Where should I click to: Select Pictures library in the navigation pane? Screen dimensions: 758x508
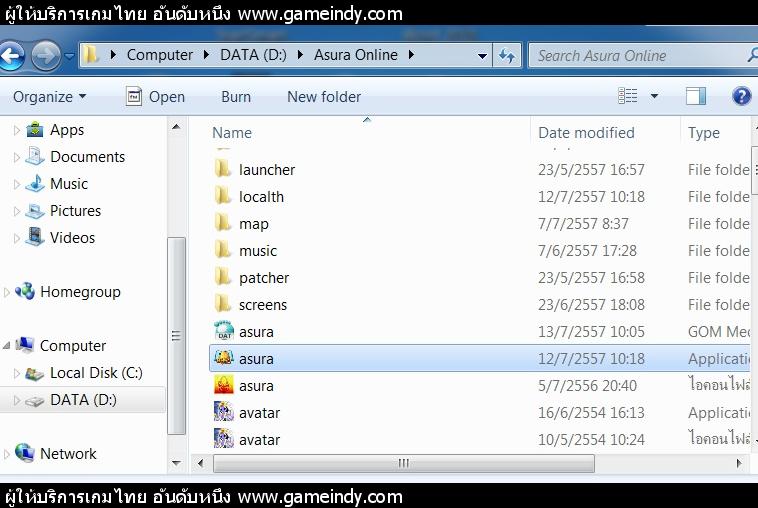[75, 211]
